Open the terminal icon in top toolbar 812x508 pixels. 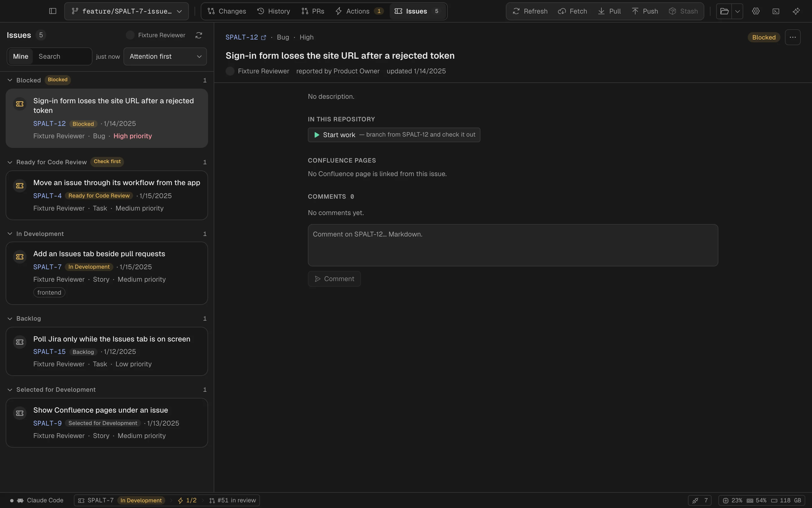[x=776, y=11]
